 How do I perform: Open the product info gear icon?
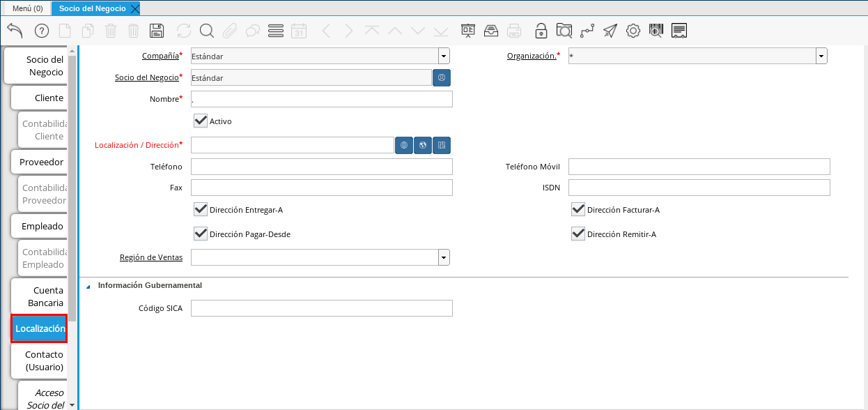pos(633,31)
